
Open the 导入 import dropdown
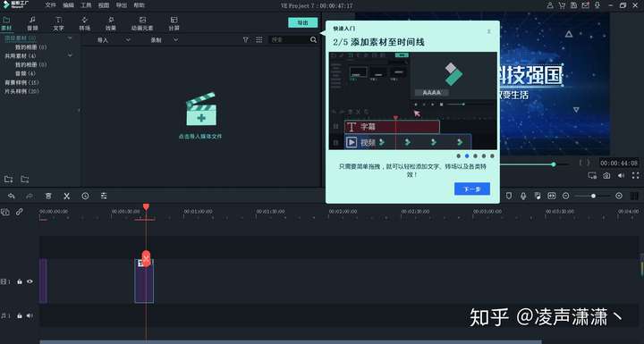(x=114, y=40)
